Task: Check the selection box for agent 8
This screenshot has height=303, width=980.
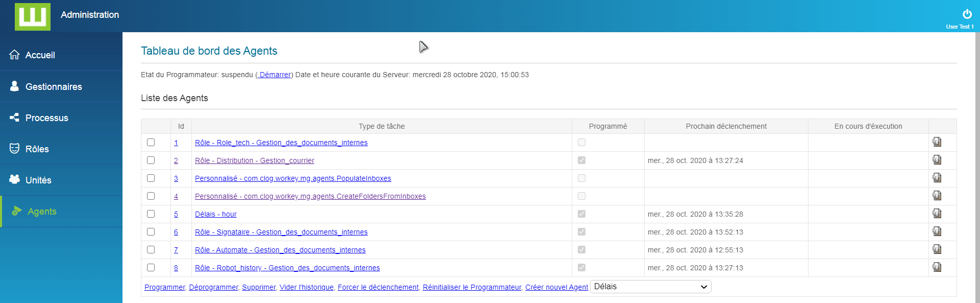Action: (x=151, y=268)
